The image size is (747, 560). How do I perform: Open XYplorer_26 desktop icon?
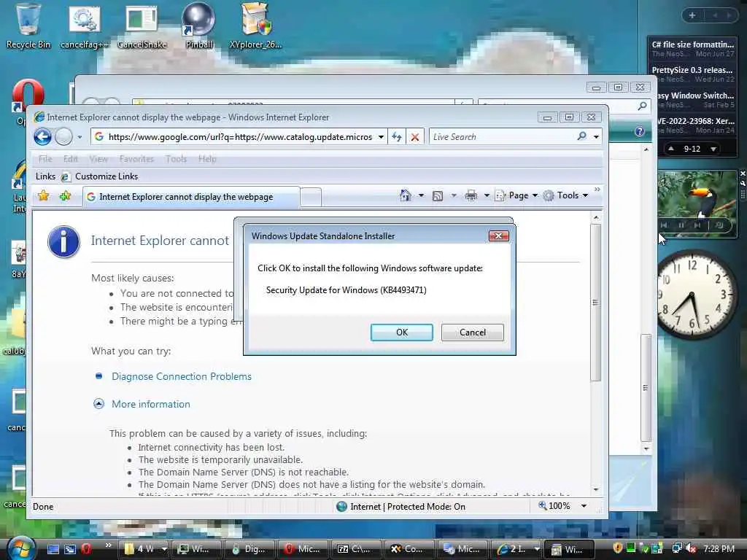tap(255, 26)
